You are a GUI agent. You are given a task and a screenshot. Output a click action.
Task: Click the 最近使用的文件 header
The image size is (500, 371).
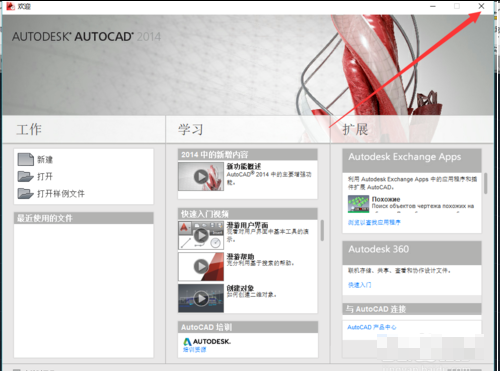click(84, 218)
